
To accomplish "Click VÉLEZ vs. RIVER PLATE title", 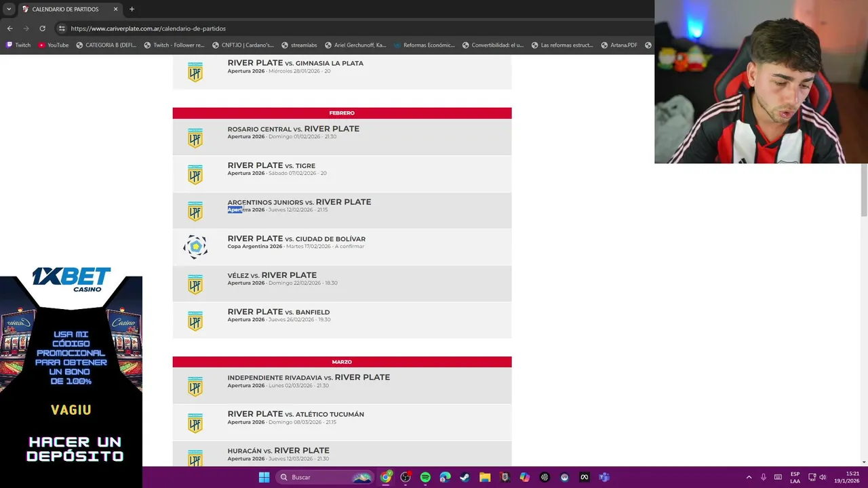I will (272, 275).
